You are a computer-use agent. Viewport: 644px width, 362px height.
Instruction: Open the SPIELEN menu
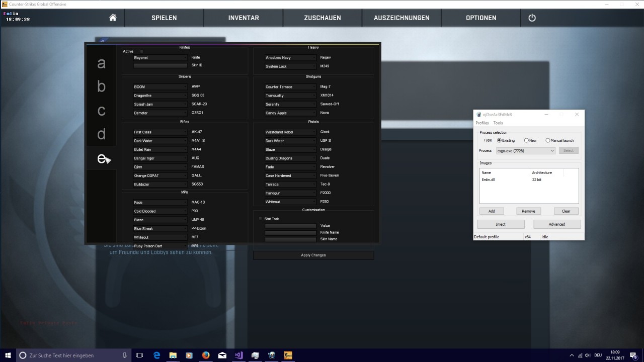[164, 18]
